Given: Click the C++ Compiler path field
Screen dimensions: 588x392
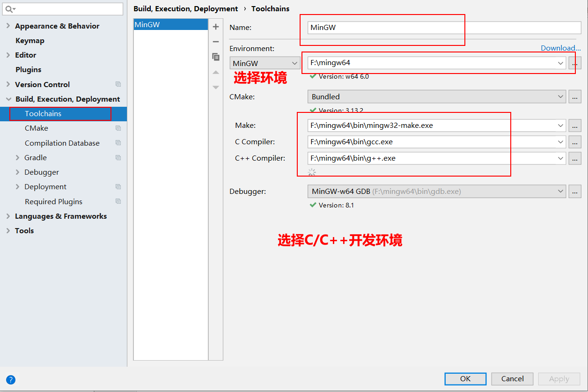Looking at the screenshot, I should (432, 158).
